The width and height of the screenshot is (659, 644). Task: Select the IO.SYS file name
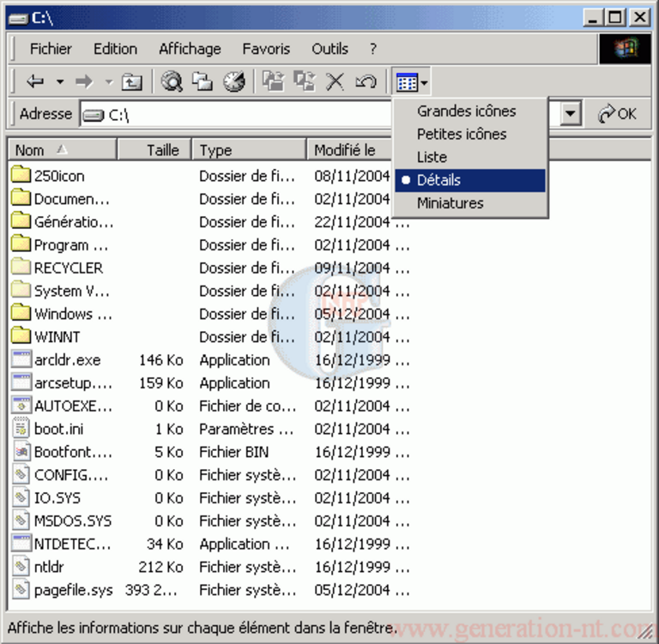(x=57, y=498)
